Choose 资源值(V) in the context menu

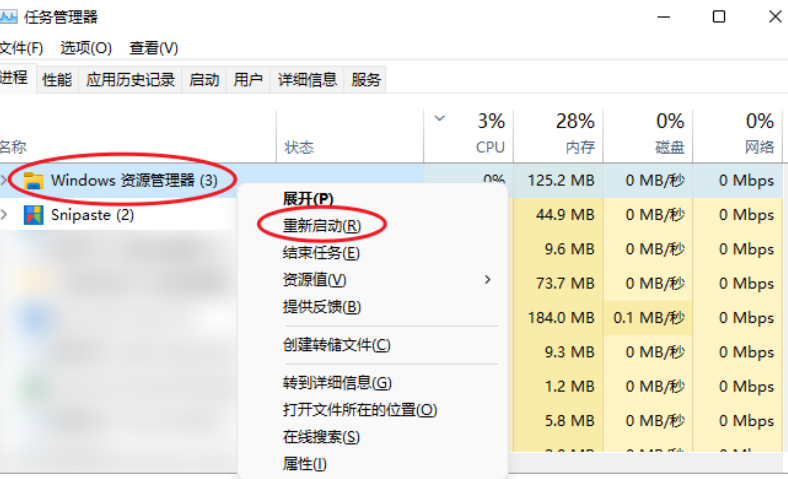click(315, 279)
